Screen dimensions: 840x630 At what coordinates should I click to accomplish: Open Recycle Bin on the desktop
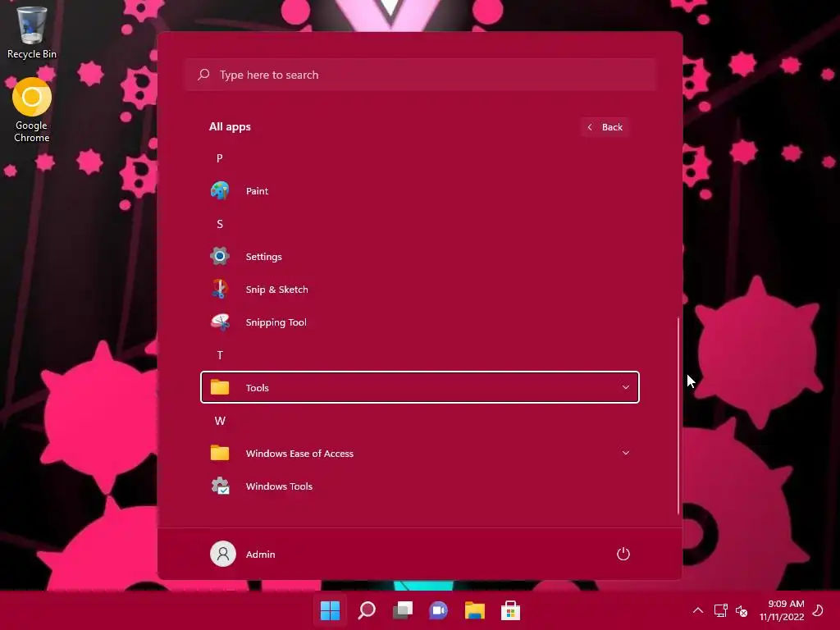click(x=32, y=32)
